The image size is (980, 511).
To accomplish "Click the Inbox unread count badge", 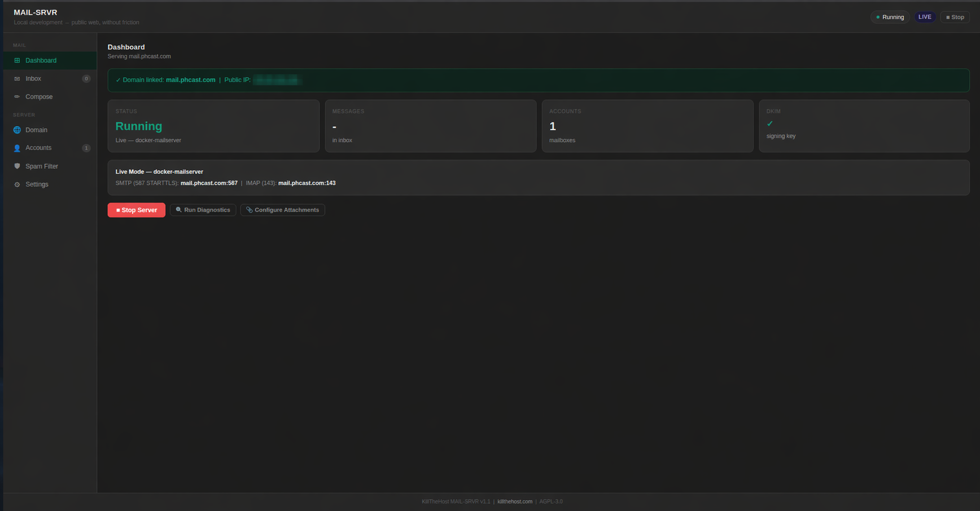I will pos(86,78).
